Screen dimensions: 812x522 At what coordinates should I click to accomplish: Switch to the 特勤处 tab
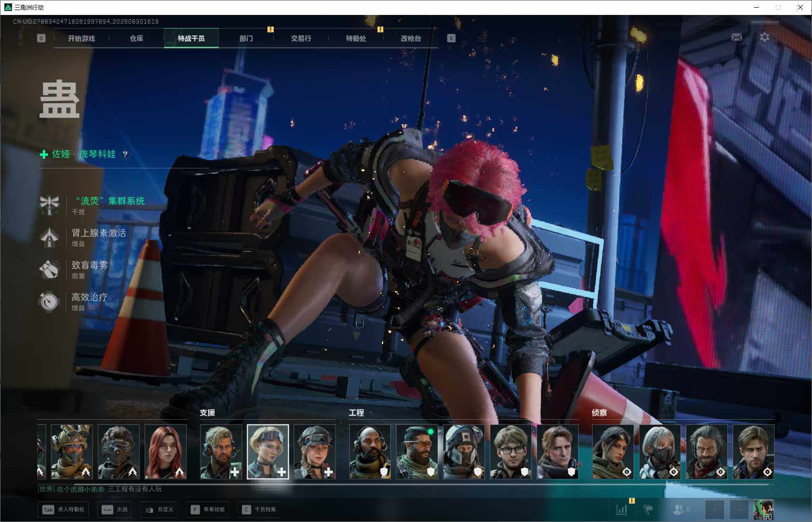356,39
